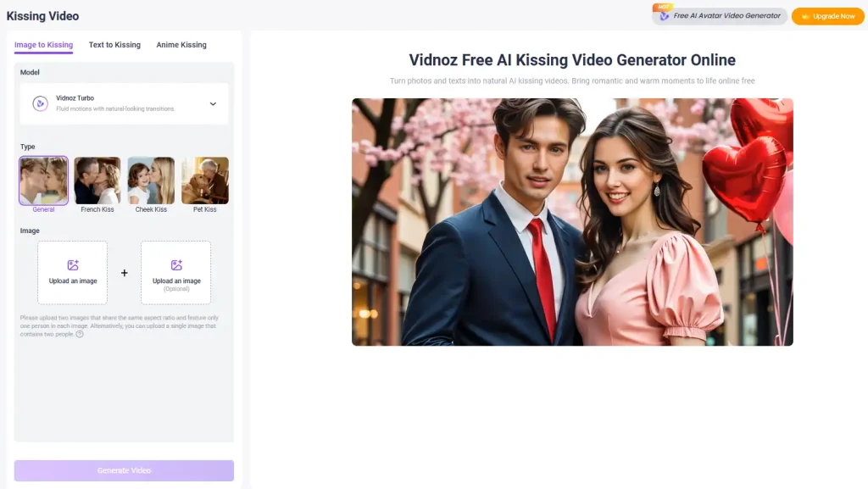868x489 pixels.
Task: Click the first Upload an image icon
Action: 71,264
